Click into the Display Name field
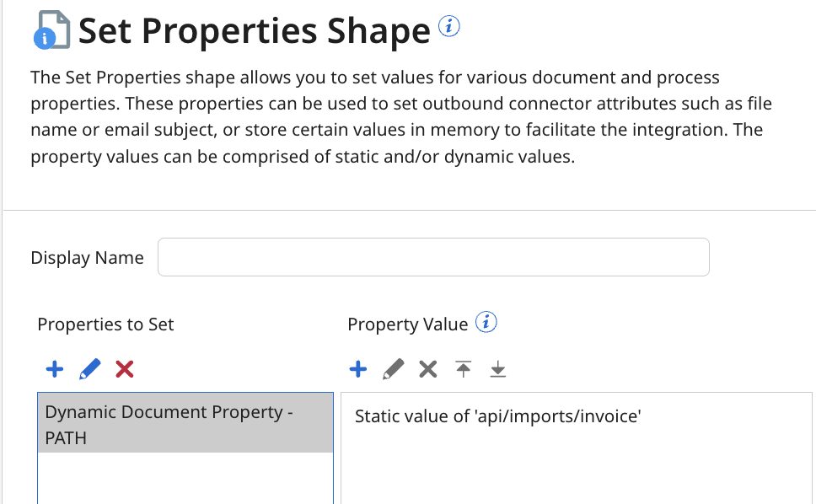The width and height of the screenshot is (816, 504). tap(433, 257)
